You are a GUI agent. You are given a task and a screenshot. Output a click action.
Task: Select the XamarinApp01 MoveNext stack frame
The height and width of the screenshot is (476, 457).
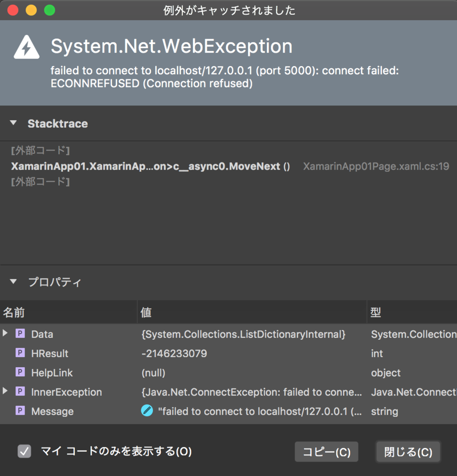tap(150, 166)
